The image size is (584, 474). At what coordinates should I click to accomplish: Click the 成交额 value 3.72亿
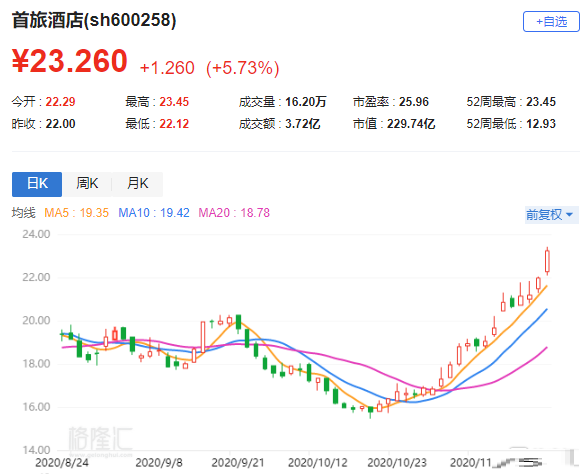[302, 124]
